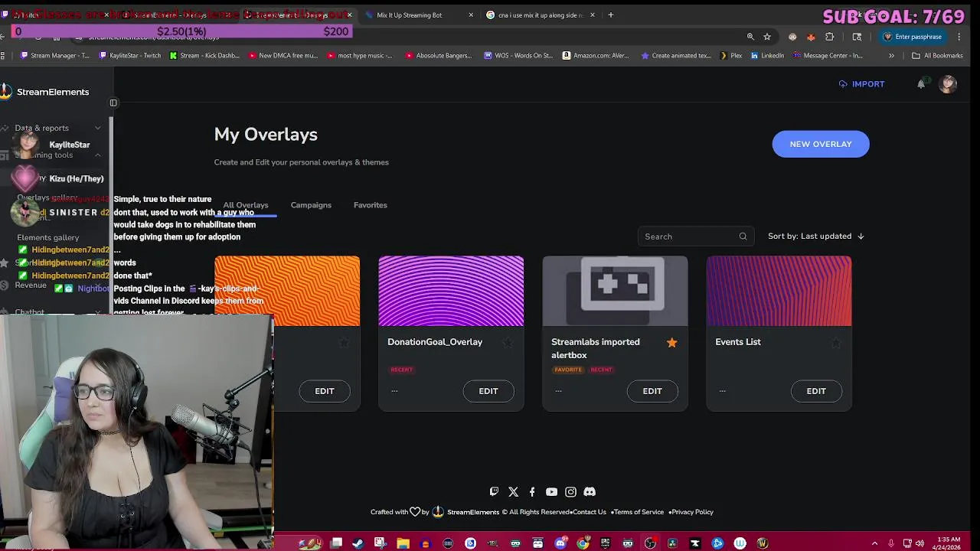The width and height of the screenshot is (980, 551).
Task: Switch to the Google search browser tab
Action: [541, 15]
